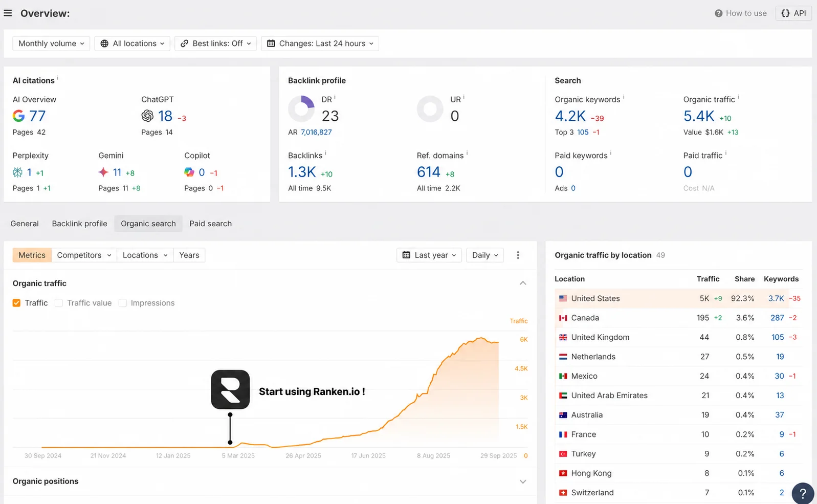Open the Competitors dropdown
This screenshot has width=817, height=504.
pyautogui.click(x=84, y=255)
